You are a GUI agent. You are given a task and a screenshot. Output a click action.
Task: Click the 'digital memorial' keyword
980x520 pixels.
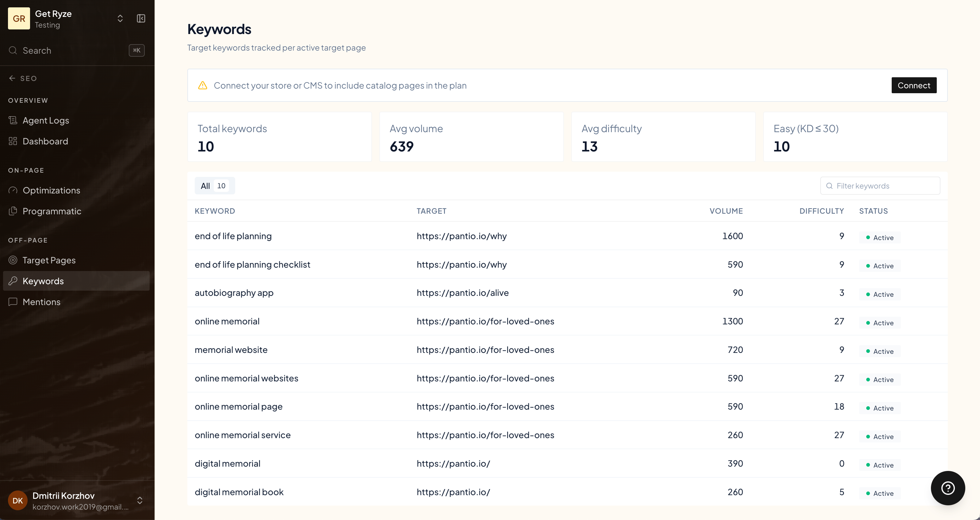(228, 463)
